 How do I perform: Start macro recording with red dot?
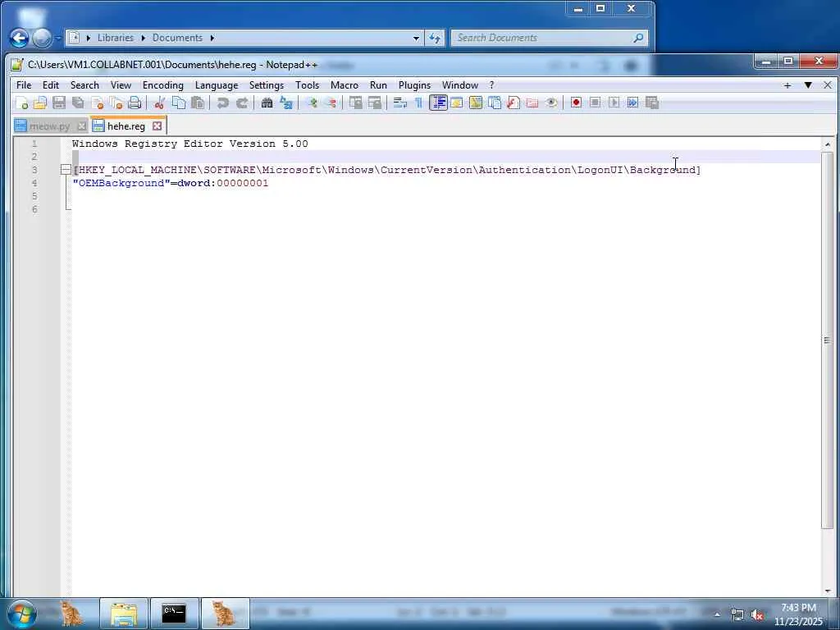pyautogui.click(x=576, y=103)
